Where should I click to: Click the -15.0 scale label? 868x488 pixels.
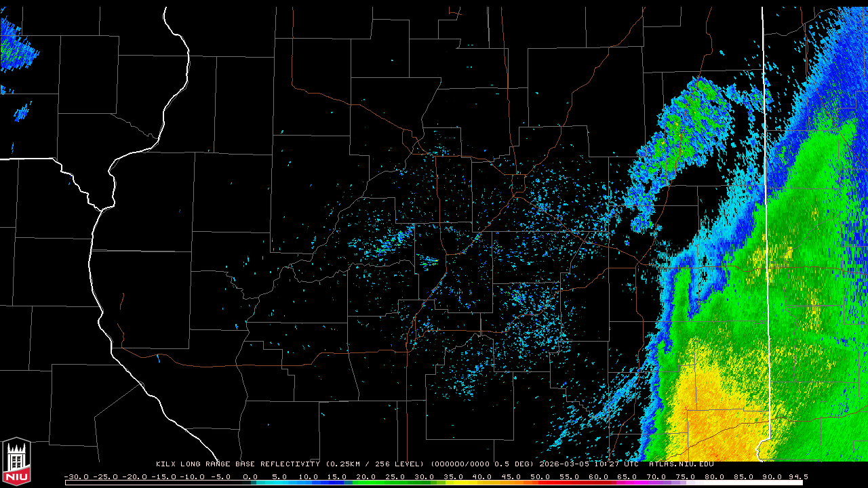click(163, 477)
